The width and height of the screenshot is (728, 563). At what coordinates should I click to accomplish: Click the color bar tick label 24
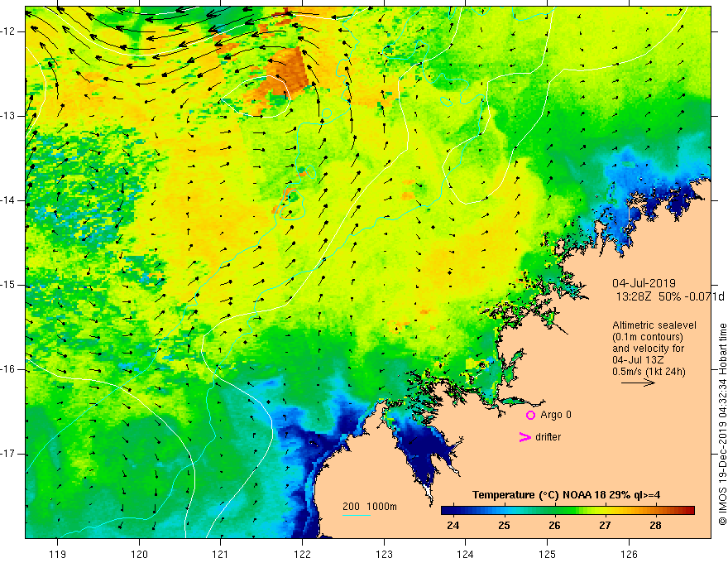(453, 526)
